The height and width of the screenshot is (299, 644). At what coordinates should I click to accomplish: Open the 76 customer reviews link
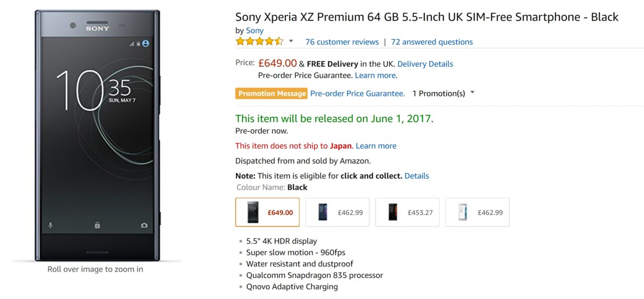(x=342, y=42)
